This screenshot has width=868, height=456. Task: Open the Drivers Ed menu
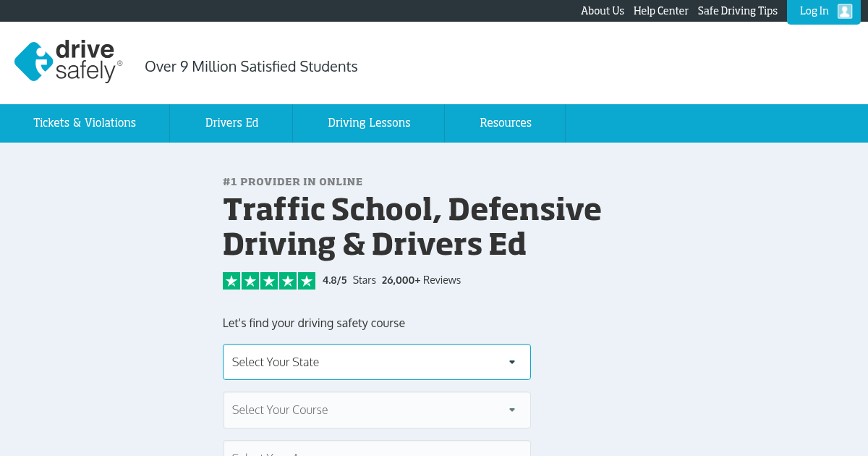click(x=231, y=123)
